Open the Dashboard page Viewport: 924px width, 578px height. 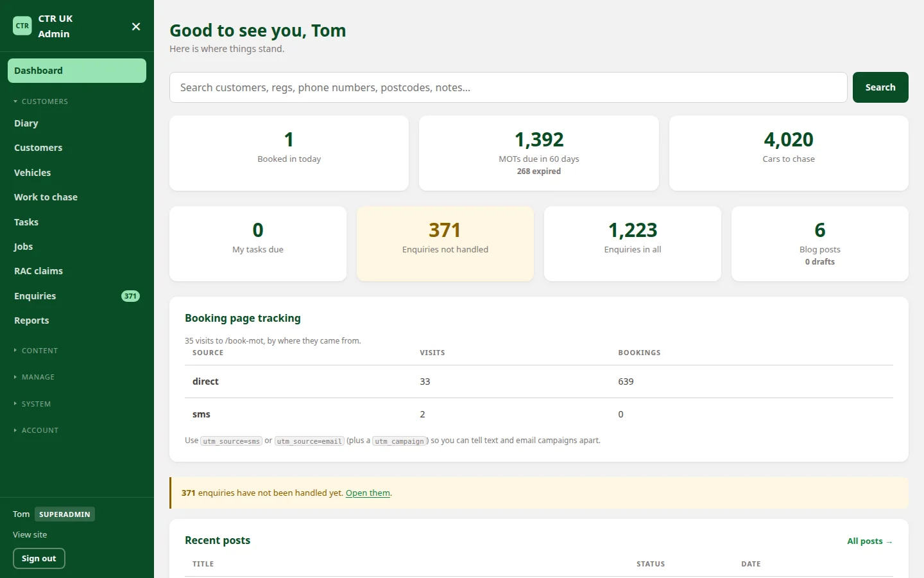point(77,71)
